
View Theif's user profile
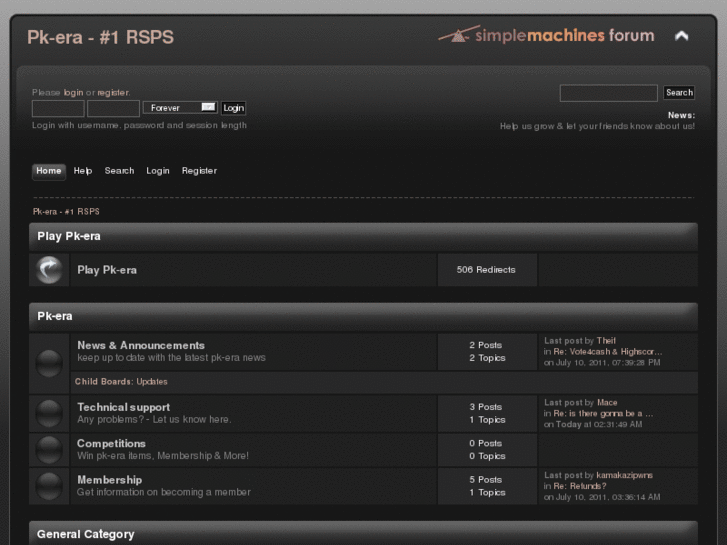click(x=606, y=340)
